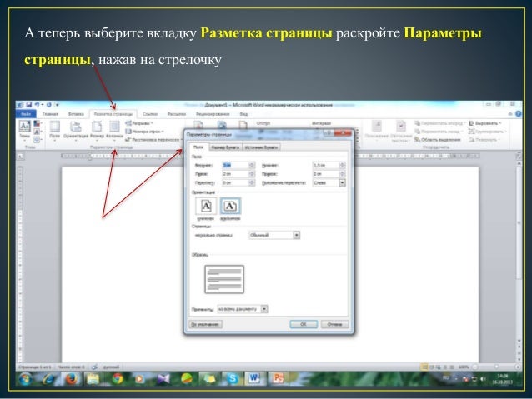Viewport: 532px width, 399px height.
Task: Click the OK button in the dialog
Action: click(x=304, y=324)
